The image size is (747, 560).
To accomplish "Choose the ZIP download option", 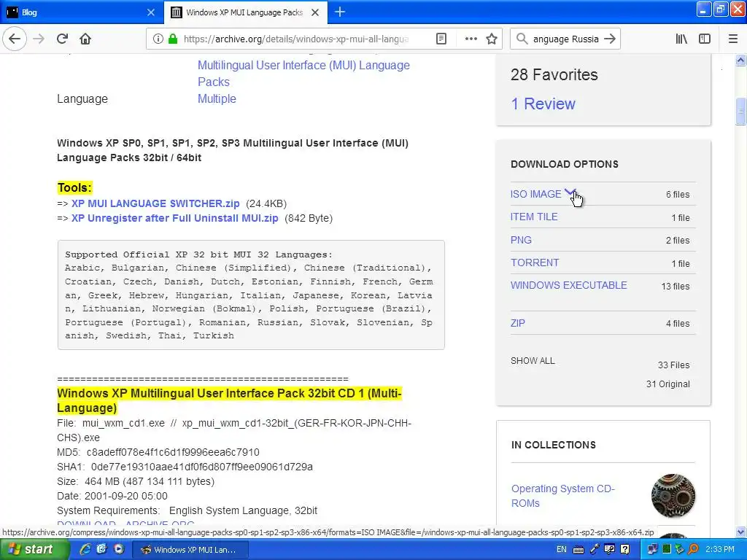I will point(518,323).
